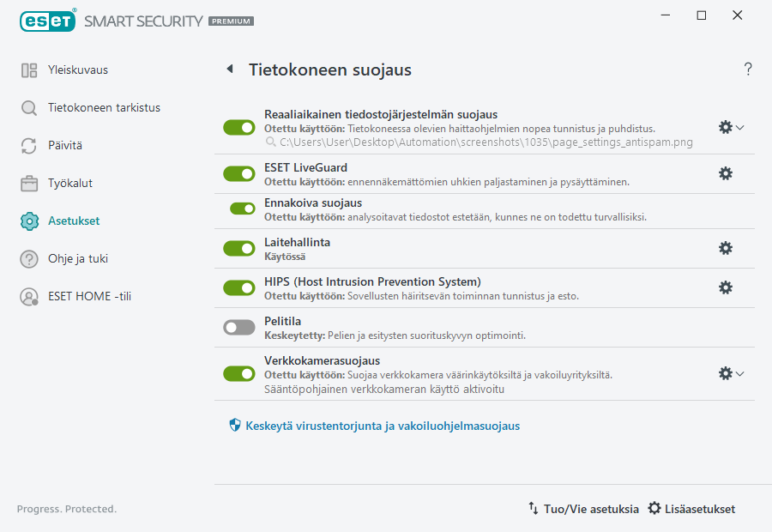Image resolution: width=772 pixels, height=532 pixels.
Task: Enable the Pelitila toggle
Action: click(x=238, y=328)
